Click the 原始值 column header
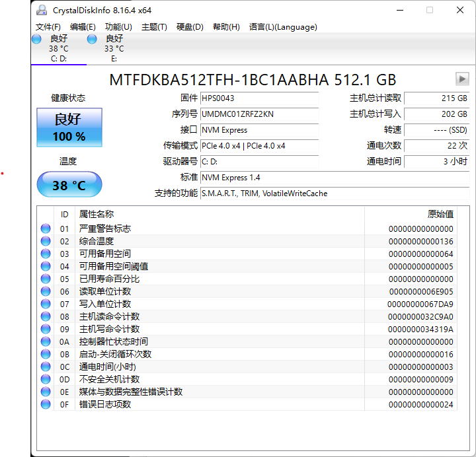 click(440, 214)
